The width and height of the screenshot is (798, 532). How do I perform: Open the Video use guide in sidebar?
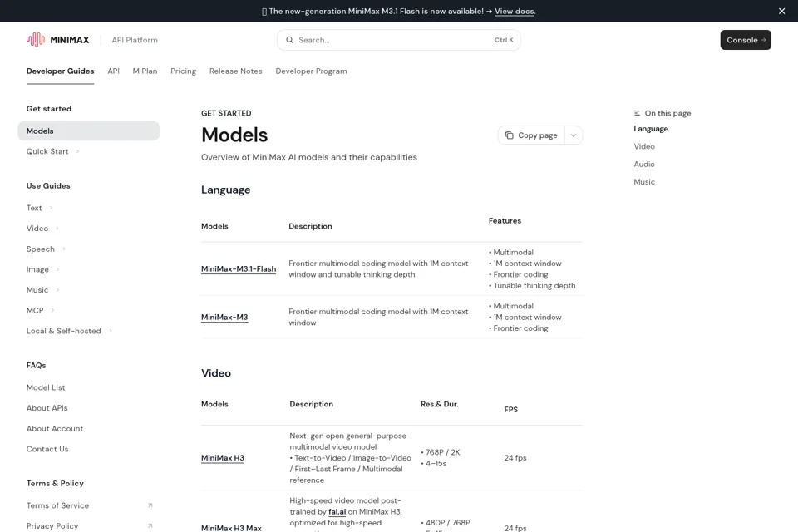37,228
